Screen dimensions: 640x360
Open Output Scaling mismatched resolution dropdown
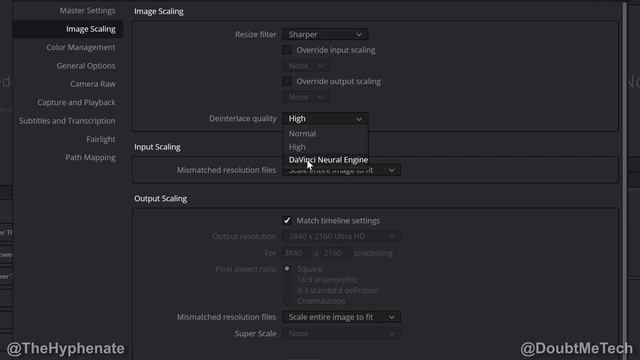(342, 317)
